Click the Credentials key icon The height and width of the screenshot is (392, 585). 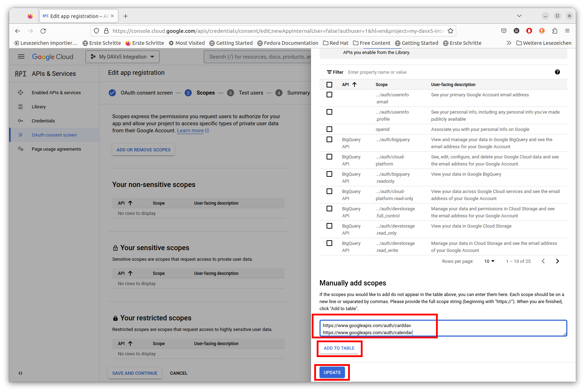(x=20, y=121)
